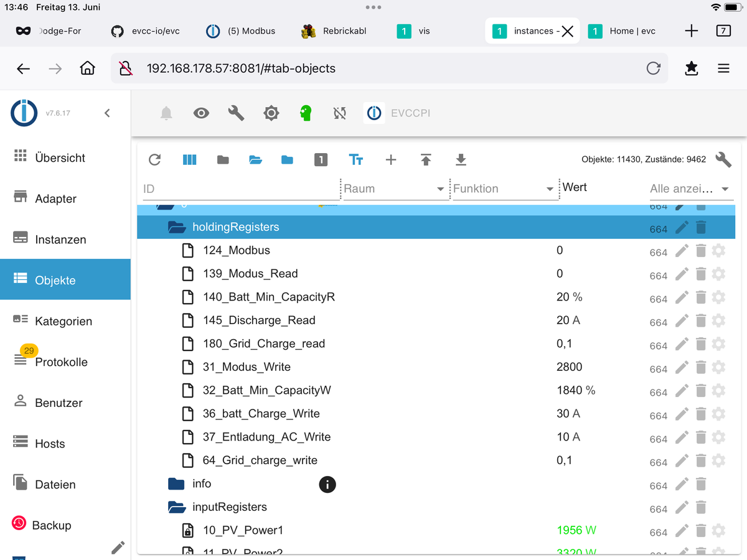
Task: Open settings gear for 36_batt_Charge_Write
Action: point(718,414)
